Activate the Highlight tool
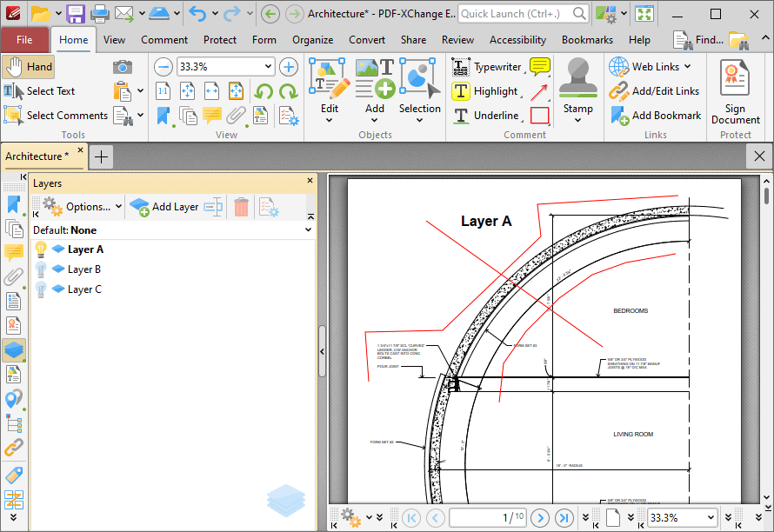 click(x=491, y=90)
